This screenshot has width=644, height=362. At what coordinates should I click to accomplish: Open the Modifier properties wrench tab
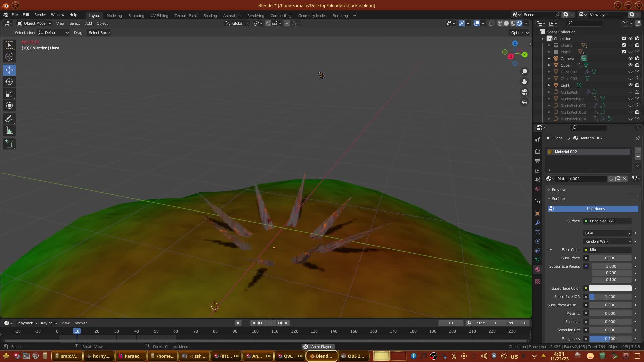pos(538,223)
